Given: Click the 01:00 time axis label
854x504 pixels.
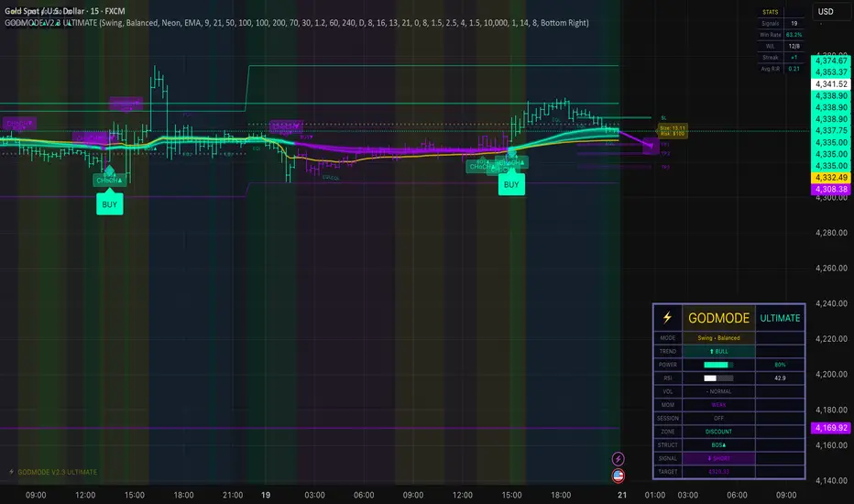Looking at the screenshot, I should click(x=654, y=495).
